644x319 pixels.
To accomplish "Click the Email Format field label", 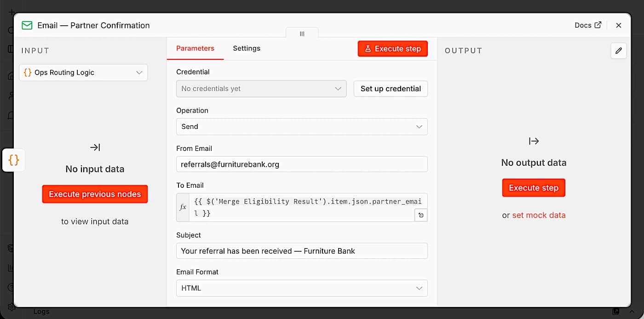I will (197, 272).
